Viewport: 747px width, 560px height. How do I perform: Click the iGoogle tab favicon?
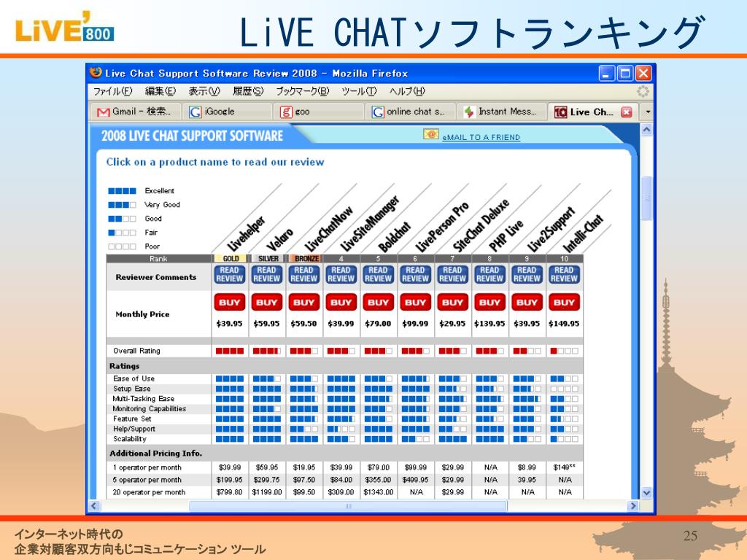pyautogui.click(x=195, y=112)
